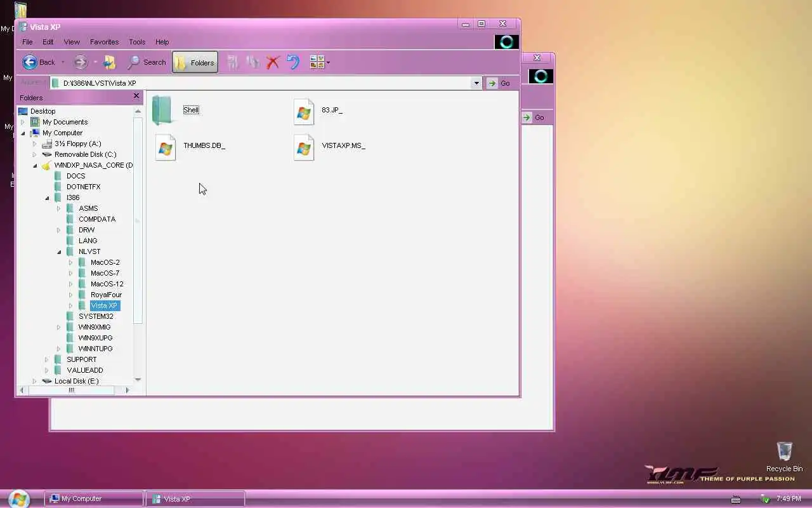The image size is (812, 508).
Task: Close the Folders pane with X
Action: (136, 96)
